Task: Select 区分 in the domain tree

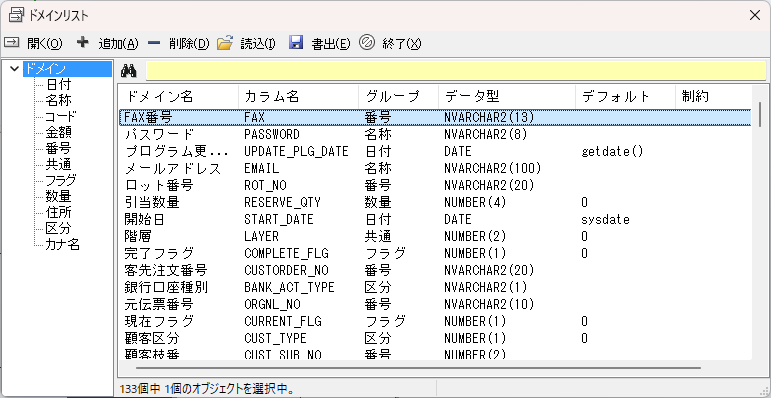Action: (58, 228)
